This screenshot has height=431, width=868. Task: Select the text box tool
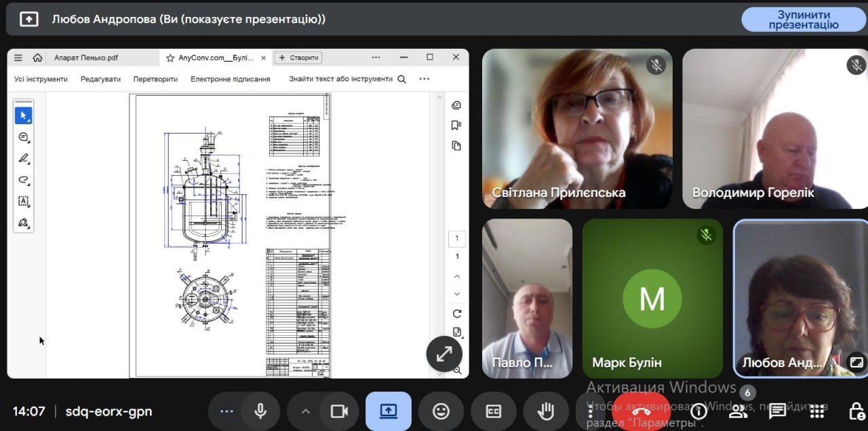click(24, 202)
